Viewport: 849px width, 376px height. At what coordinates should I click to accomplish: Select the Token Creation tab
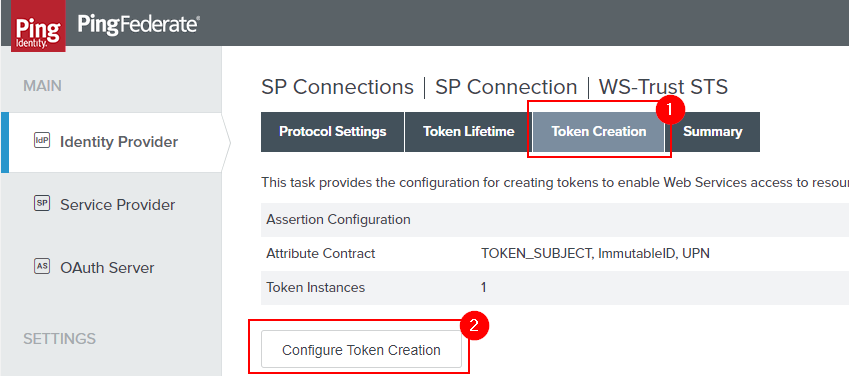click(598, 132)
